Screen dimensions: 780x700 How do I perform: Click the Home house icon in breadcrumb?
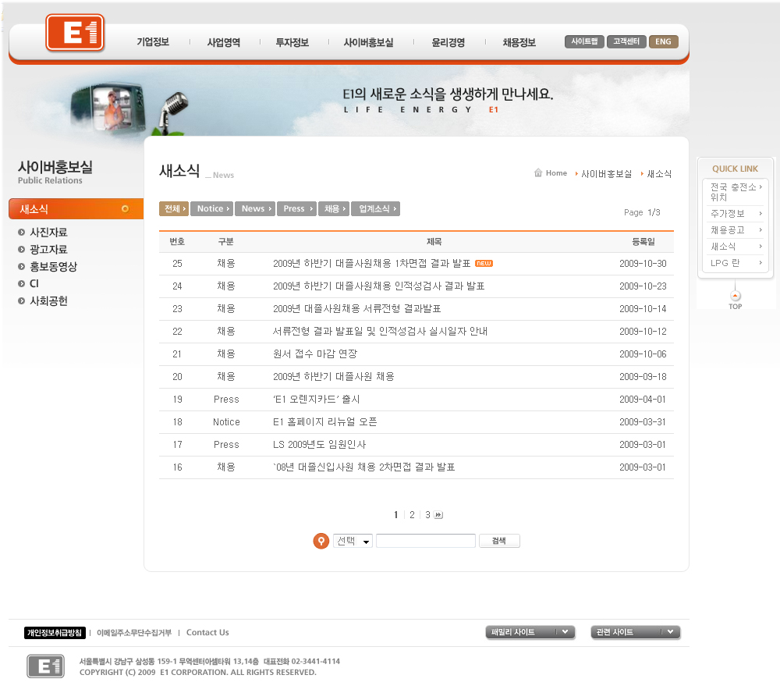coord(538,173)
